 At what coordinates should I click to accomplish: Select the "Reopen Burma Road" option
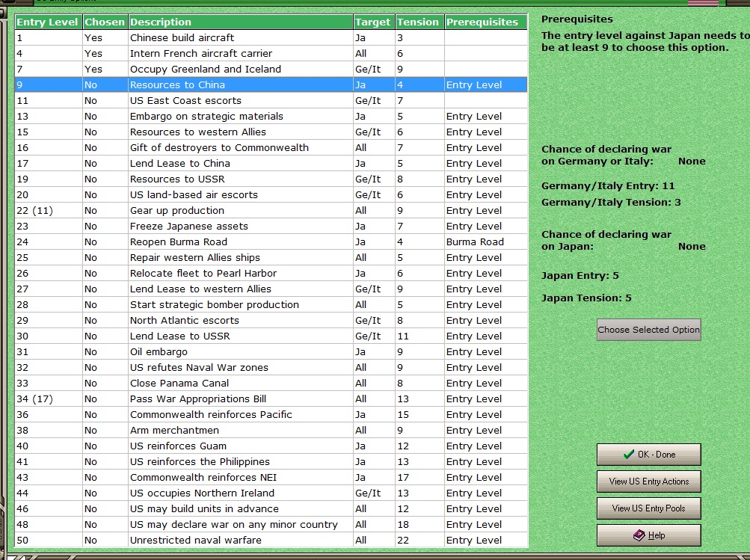point(271,242)
